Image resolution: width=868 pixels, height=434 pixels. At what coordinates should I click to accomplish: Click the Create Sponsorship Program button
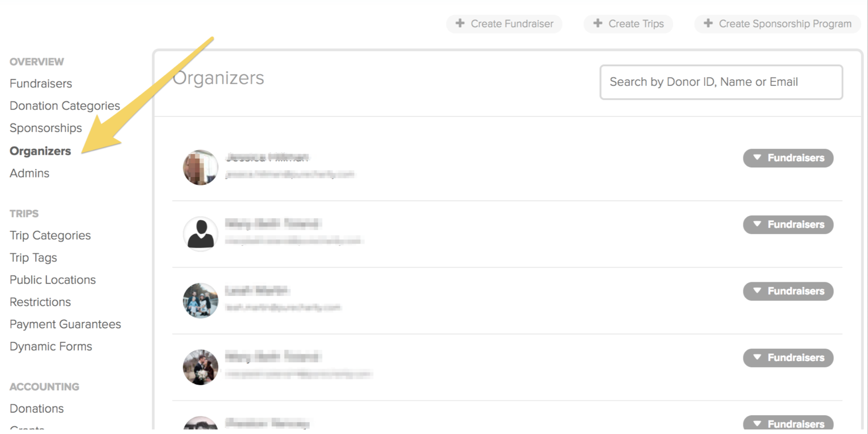click(777, 24)
